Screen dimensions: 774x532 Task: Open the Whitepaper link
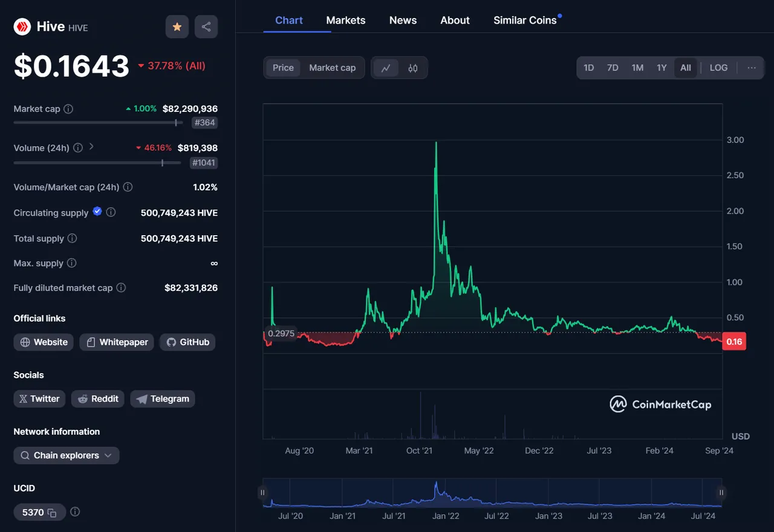(x=117, y=342)
